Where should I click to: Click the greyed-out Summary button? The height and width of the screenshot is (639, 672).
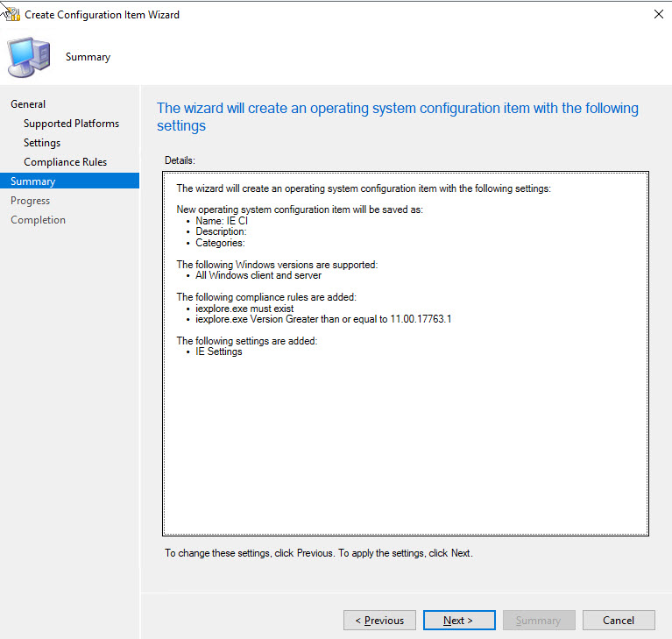point(538,621)
